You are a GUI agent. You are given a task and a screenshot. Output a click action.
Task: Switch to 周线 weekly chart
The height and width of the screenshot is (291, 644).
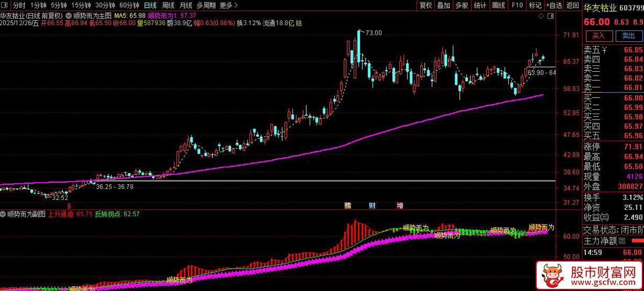tap(168, 5)
